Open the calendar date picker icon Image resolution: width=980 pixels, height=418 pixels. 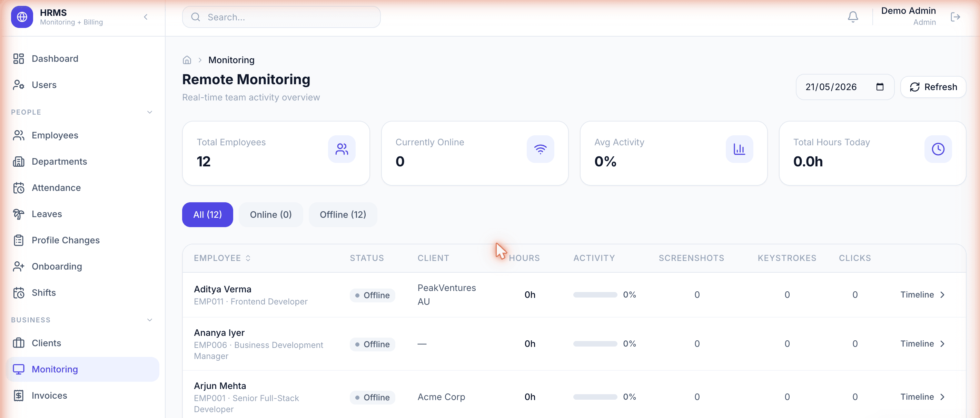880,87
